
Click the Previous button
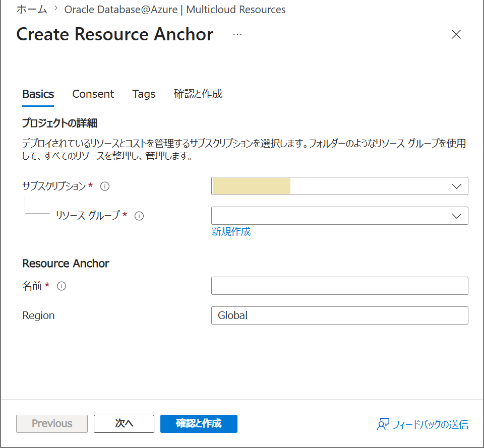point(52,424)
